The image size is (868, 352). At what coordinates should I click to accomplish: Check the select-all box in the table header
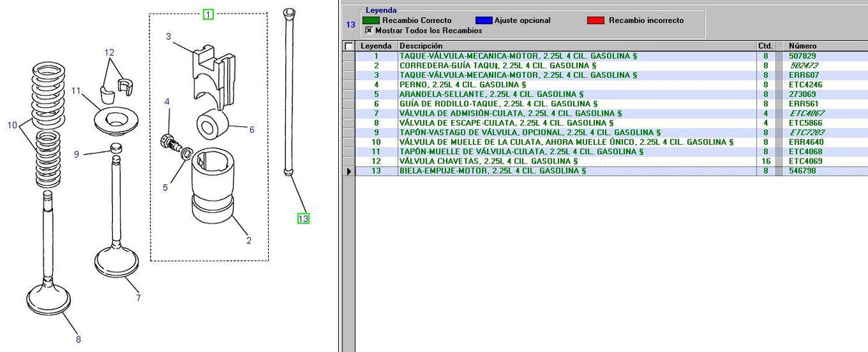[x=349, y=46]
